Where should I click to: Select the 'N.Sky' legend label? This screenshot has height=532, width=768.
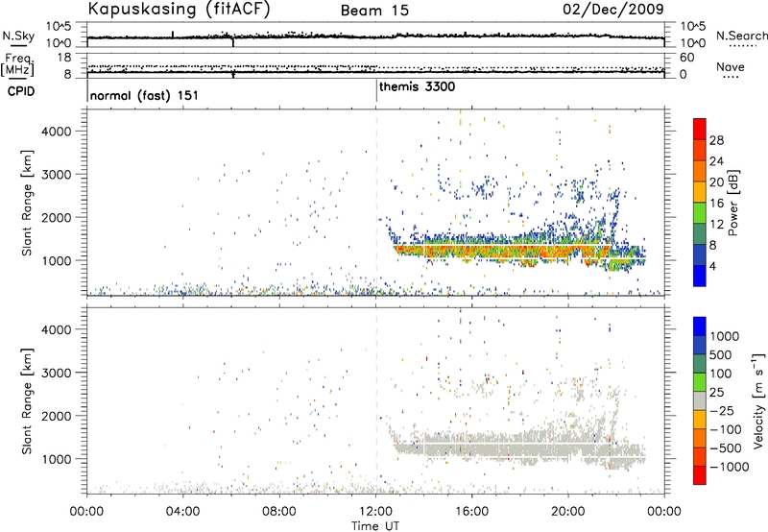click(18, 36)
